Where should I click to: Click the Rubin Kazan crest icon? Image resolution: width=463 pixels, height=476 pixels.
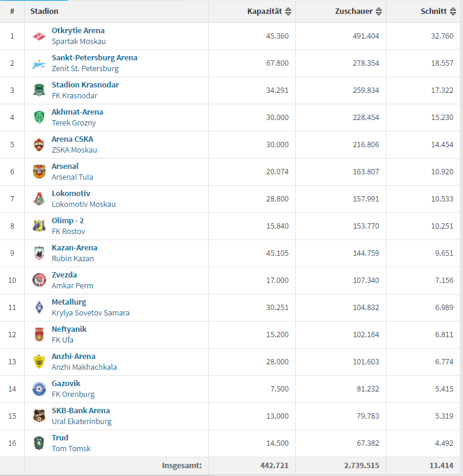tap(39, 253)
